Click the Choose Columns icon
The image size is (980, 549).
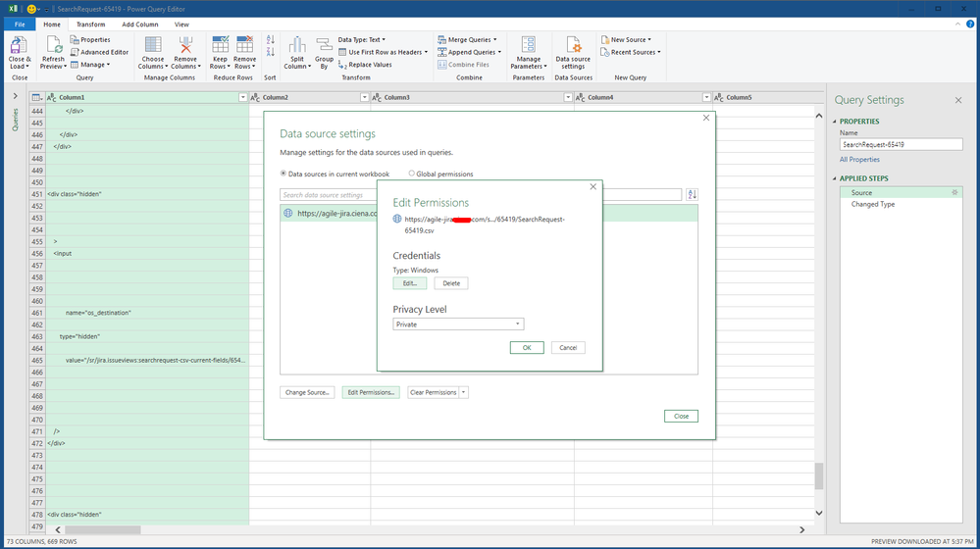152,53
